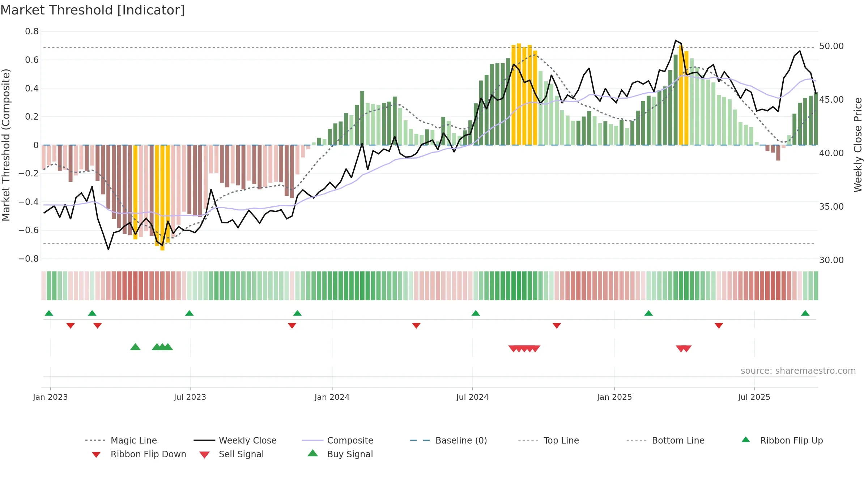Click the 50.00 price axis tick
This screenshot has height=488, width=868.
coord(831,46)
